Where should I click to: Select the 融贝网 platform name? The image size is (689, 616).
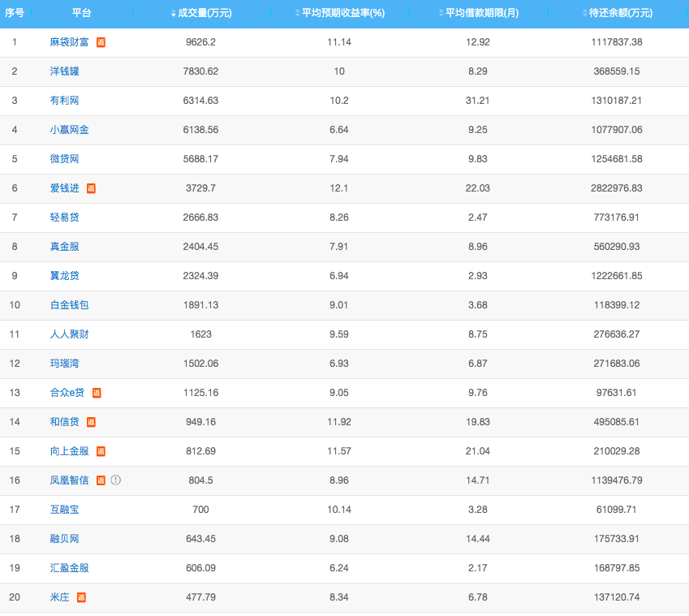point(65,539)
